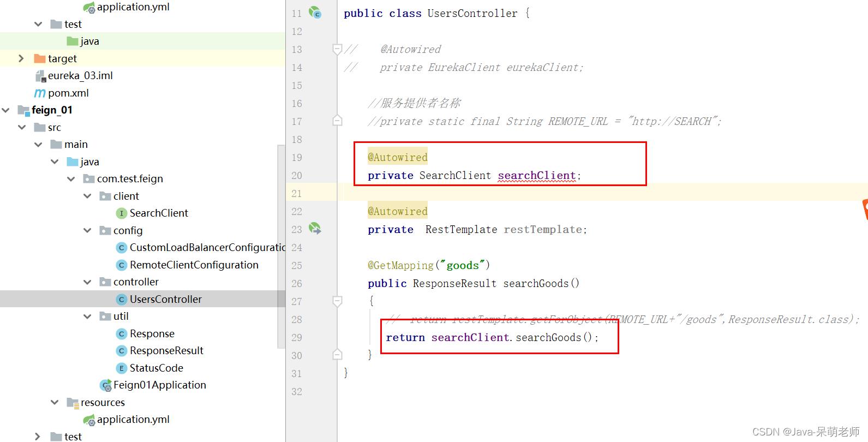Click the project tree vertical scrollbar
This screenshot has width=868, height=442.
point(282,246)
